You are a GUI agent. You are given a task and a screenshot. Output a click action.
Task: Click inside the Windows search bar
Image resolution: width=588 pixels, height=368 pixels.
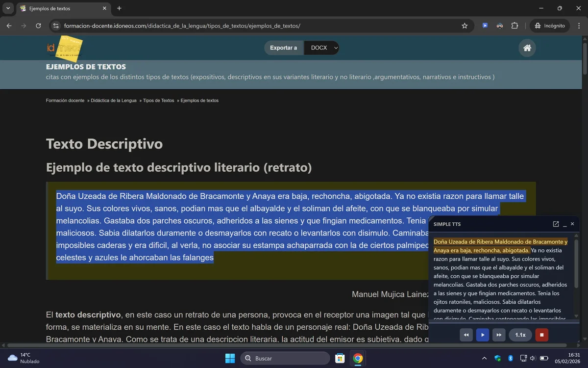click(x=286, y=358)
